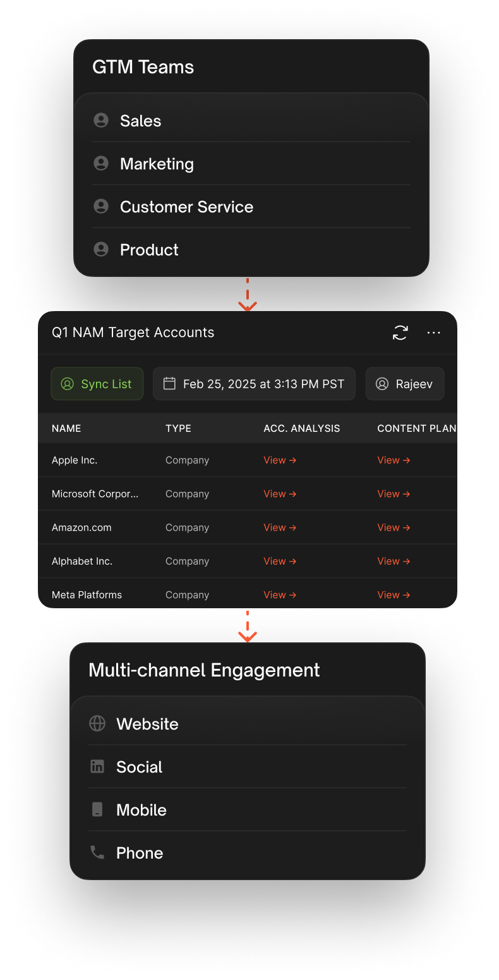Click the person icon beside Customer Service
This screenshot has height=980, width=499.
[x=101, y=206]
